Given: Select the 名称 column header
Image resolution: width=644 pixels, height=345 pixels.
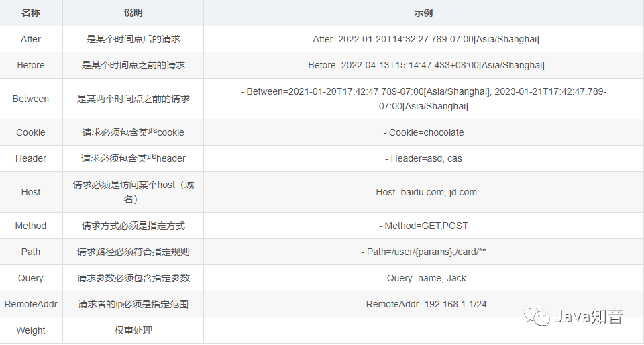Looking at the screenshot, I should click(x=31, y=13).
